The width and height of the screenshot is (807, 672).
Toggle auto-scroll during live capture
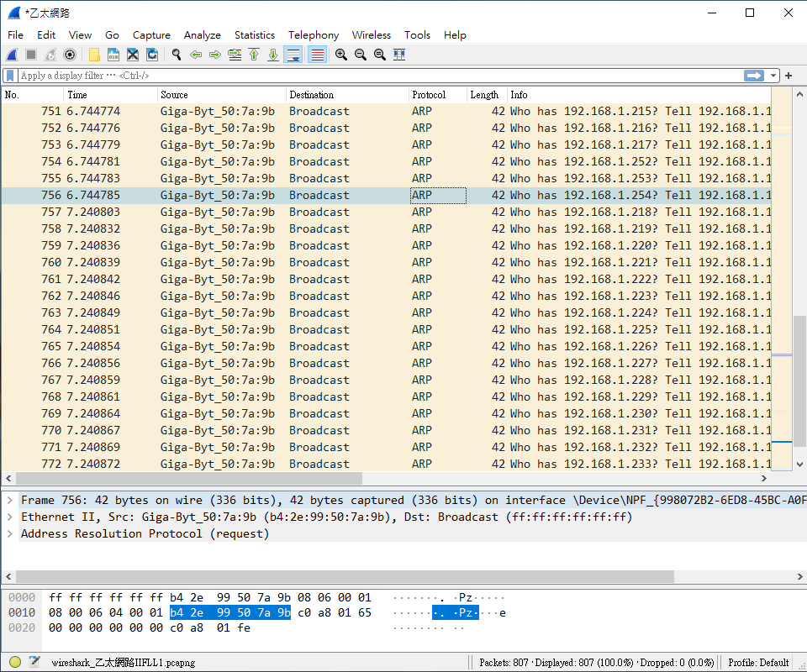(293, 55)
